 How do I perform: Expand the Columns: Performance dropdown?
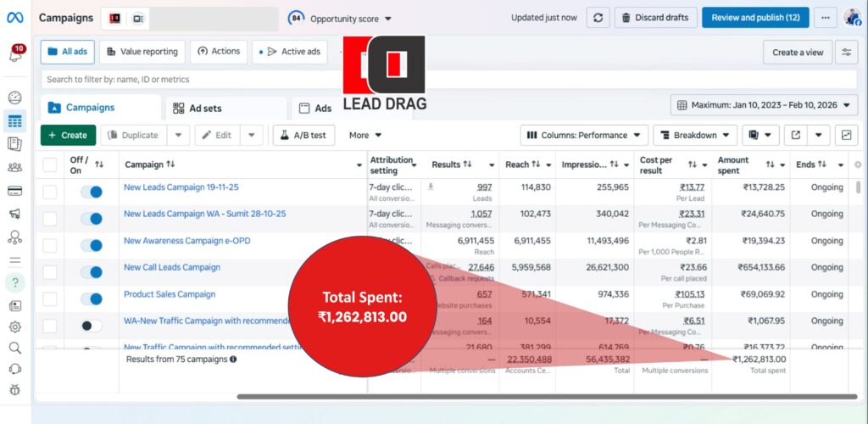click(x=584, y=135)
